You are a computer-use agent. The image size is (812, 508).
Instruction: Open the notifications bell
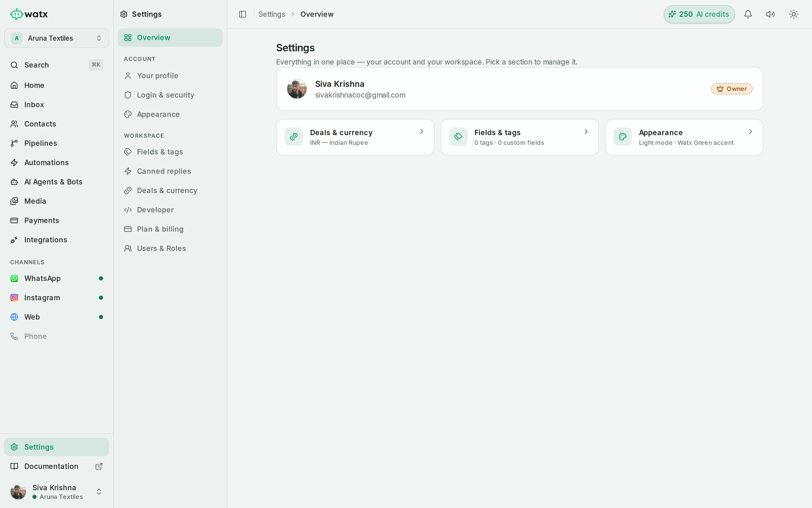(748, 14)
